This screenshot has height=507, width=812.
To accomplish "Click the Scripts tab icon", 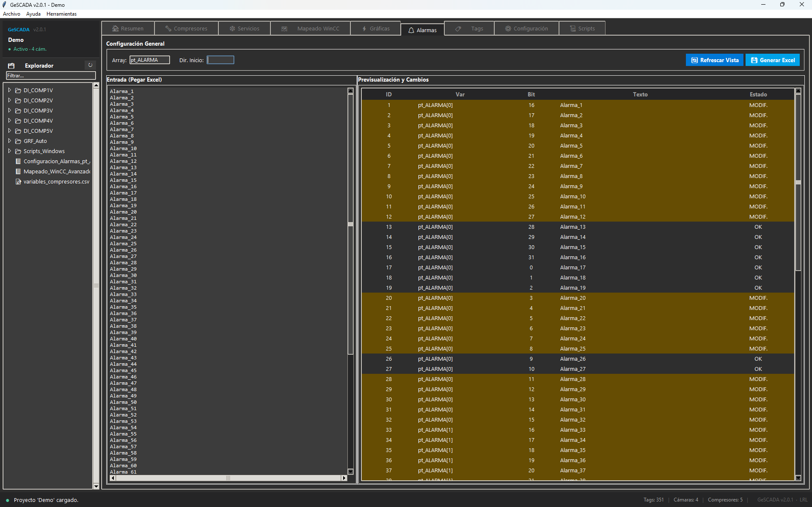I will 573,29.
